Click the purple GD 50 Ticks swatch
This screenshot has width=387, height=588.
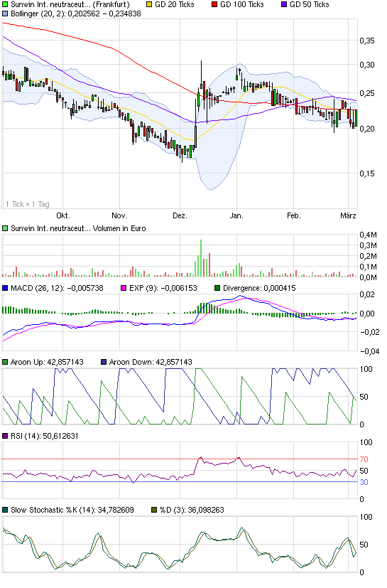[x=284, y=4]
